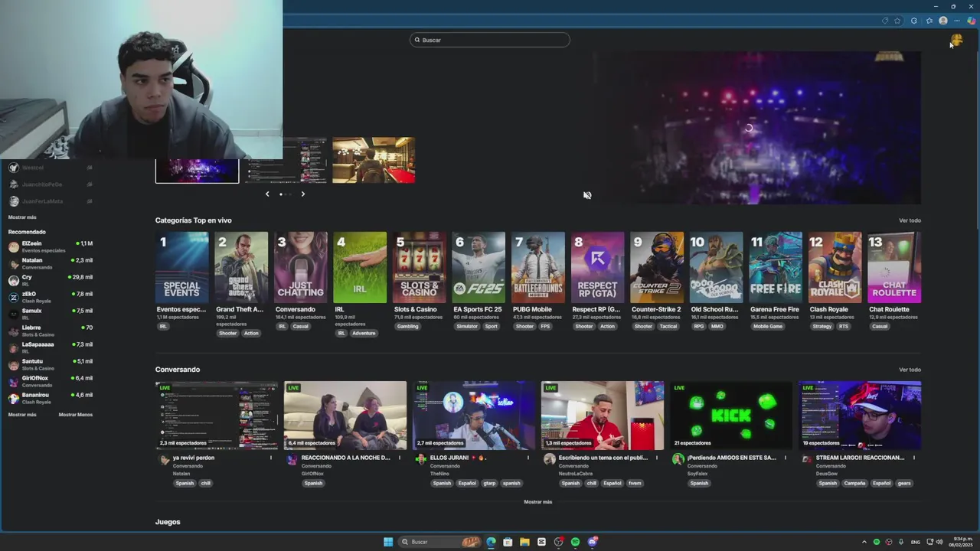Open options menu for 'STREAM LARGO!!' stream
This screenshot has width=980, height=551.
tap(913, 458)
